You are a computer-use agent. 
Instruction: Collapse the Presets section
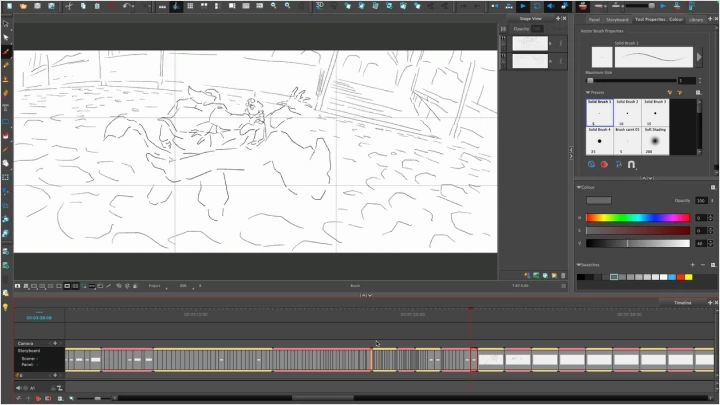click(x=588, y=92)
